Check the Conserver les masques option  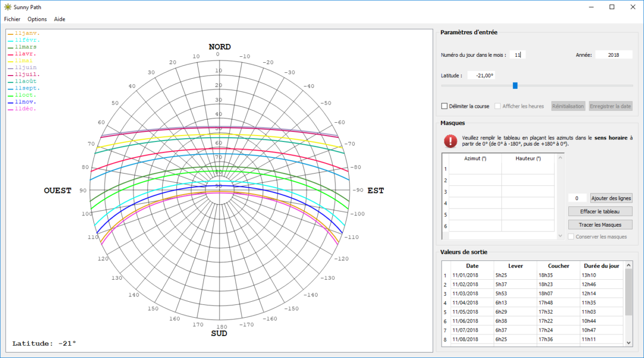pos(571,236)
